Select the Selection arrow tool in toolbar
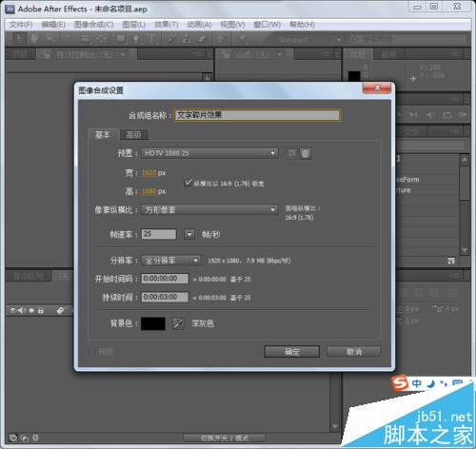This screenshot has height=449, width=476. 18,39
